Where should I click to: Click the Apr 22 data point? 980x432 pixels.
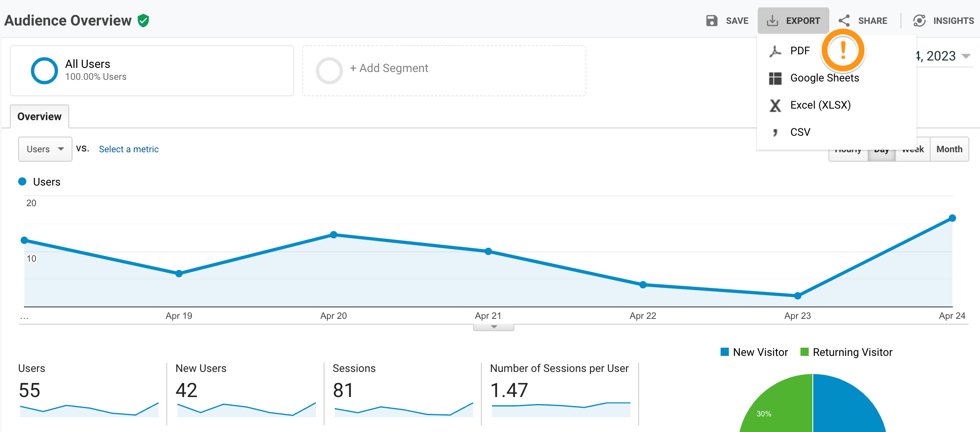[x=643, y=285]
